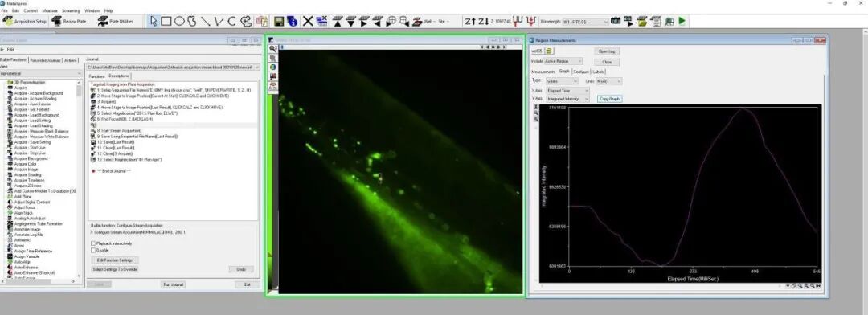Open the Help menu
The image size is (868, 315).
[108, 10]
